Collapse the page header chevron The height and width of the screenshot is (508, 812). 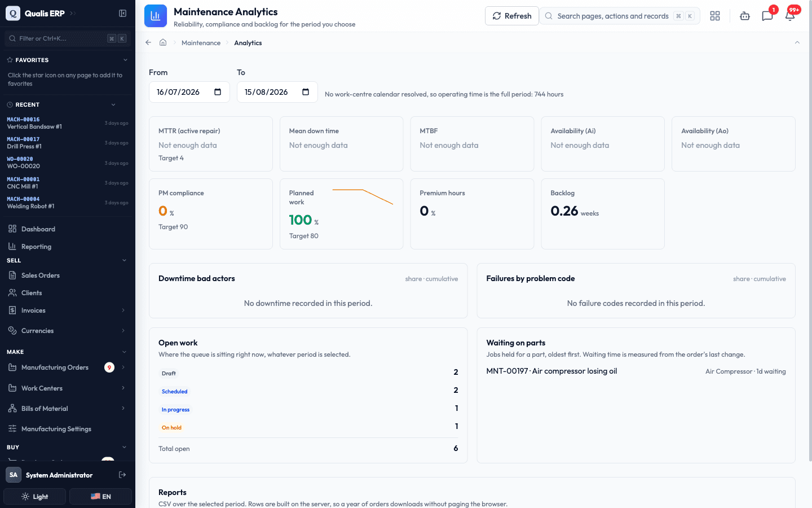click(x=797, y=42)
